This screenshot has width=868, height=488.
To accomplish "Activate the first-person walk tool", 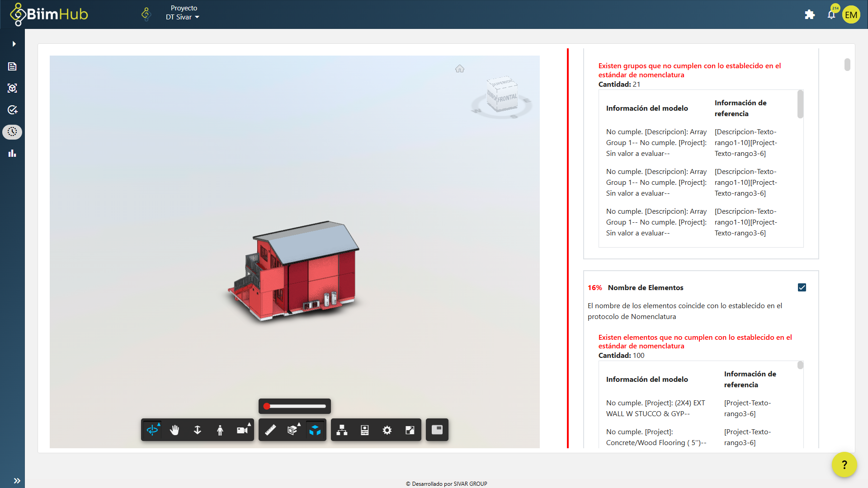I will point(220,430).
